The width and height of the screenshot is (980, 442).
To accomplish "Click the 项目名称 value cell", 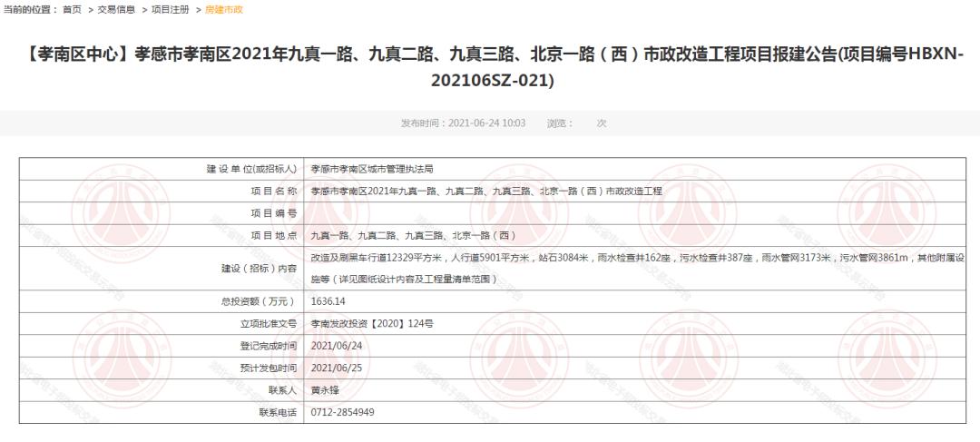I will pyautogui.click(x=486, y=192).
